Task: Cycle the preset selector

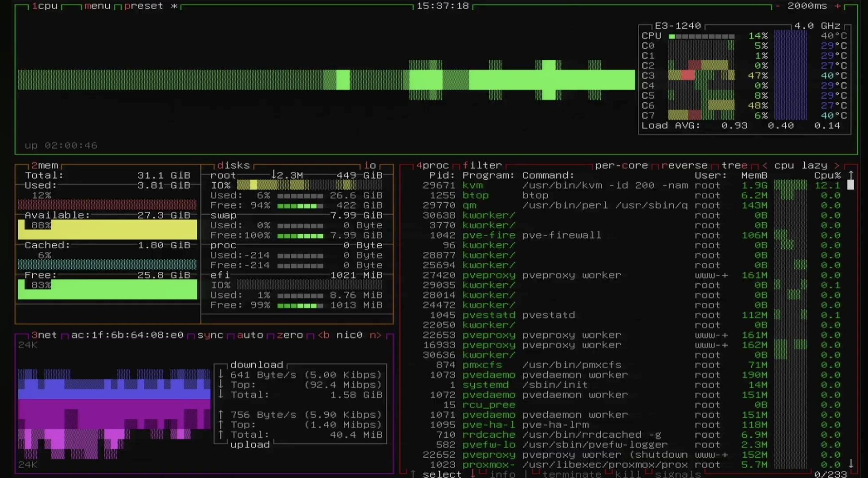Action: pyautogui.click(x=143, y=6)
